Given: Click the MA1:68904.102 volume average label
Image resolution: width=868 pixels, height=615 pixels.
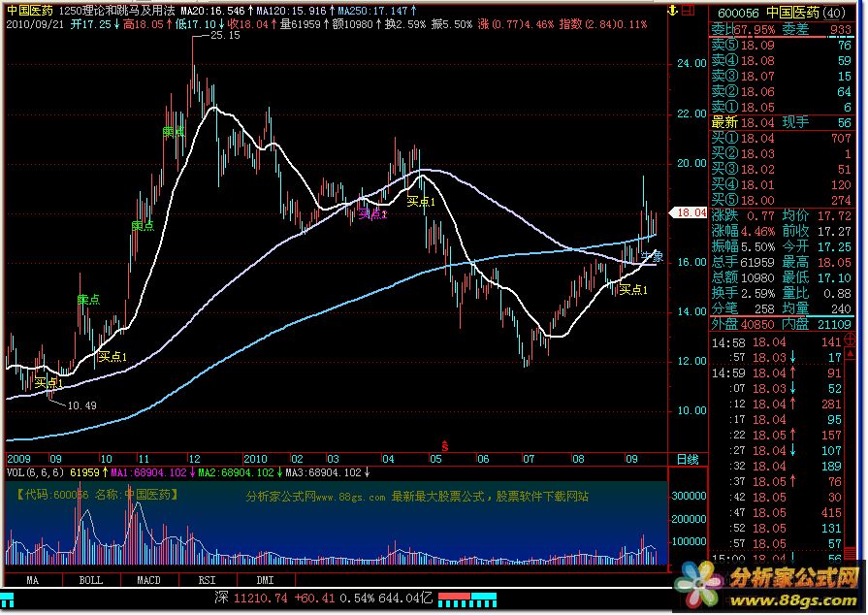Looking at the screenshot, I should pyautogui.click(x=148, y=472).
